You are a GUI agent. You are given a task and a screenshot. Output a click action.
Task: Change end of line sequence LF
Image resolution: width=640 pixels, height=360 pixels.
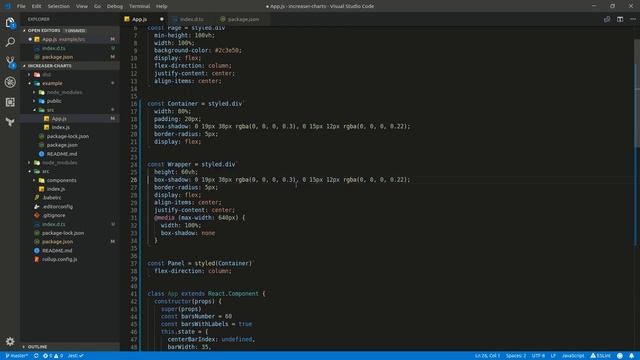[x=553, y=356]
